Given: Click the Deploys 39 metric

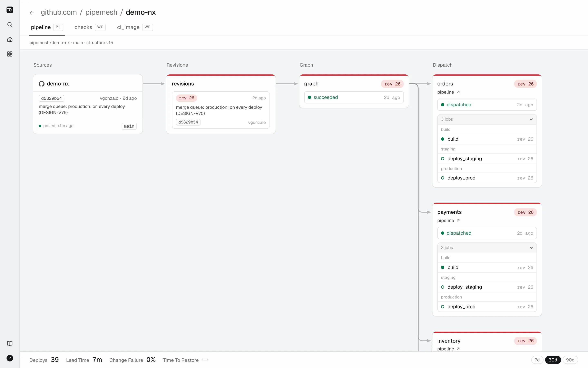Looking at the screenshot, I should click(44, 360).
